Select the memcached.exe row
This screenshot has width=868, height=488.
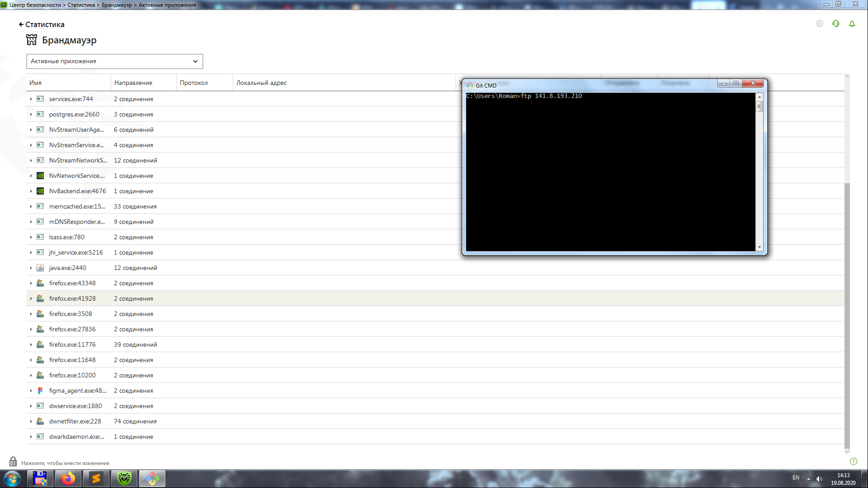pyautogui.click(x=77, y=207)
